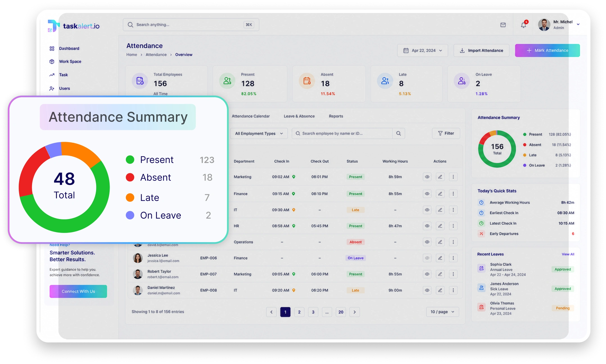Go to page 2
Image resolution: width=606 pixels, height=364 pixels.
tap(299, 312)
